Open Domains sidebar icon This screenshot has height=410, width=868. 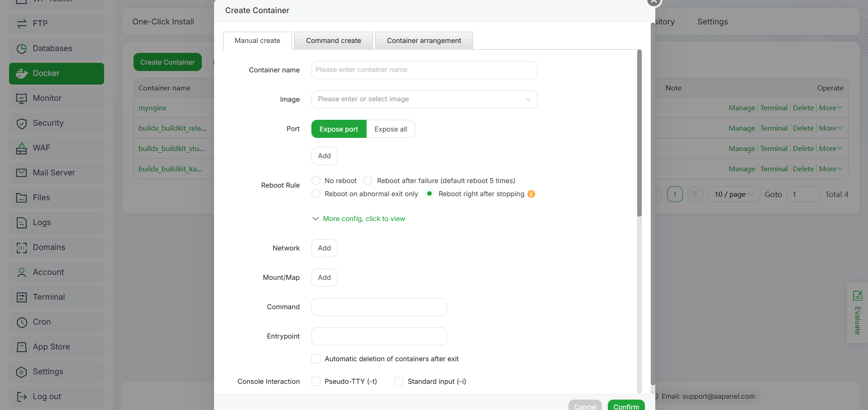[x=22, y=247]
